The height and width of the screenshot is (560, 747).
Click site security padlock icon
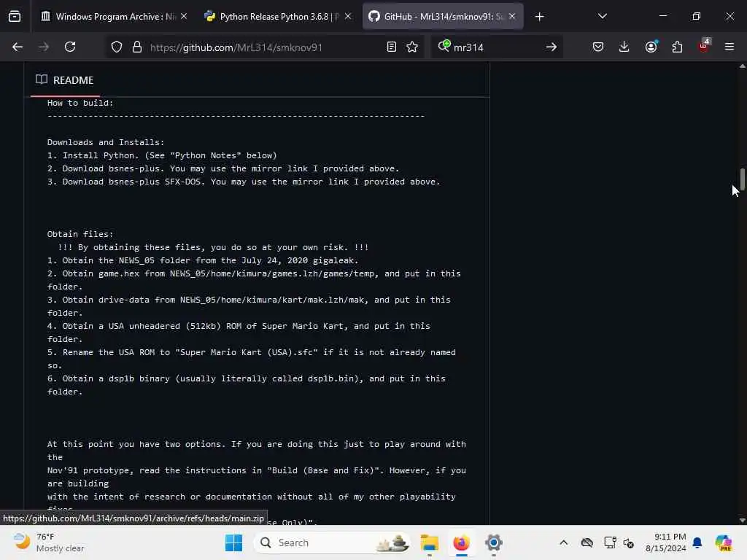click(137, 47)
